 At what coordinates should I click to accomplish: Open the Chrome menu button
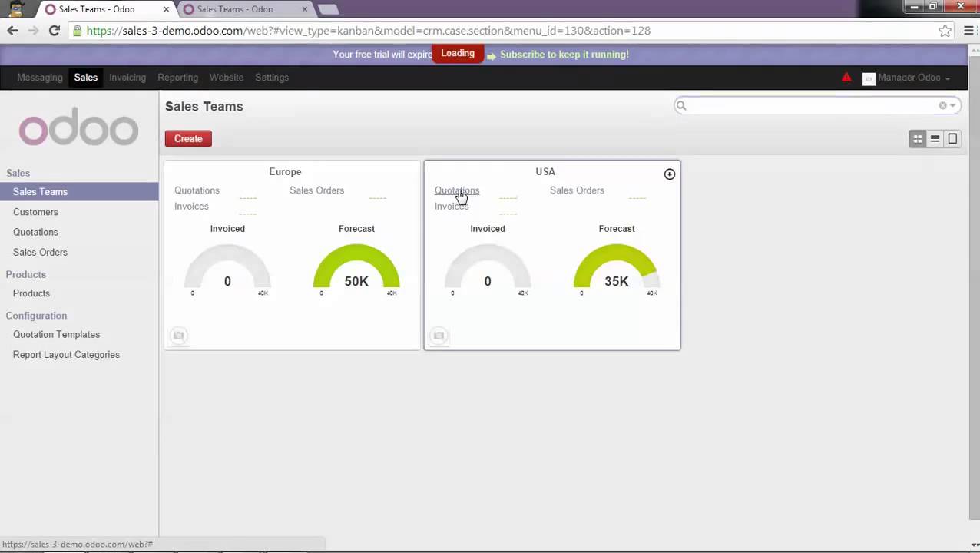coord(967,31)
